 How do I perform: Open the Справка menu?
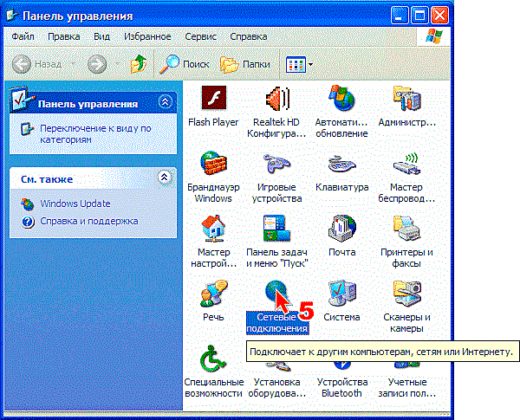click(x=249, y=36)
